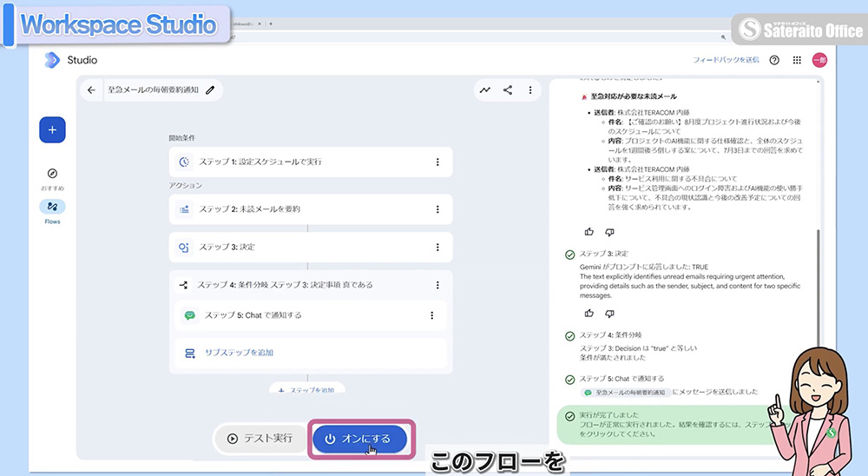Go back with the left arrow
Image resolution: width=868 pixels, height=476 pixels.
click(91, 89)
